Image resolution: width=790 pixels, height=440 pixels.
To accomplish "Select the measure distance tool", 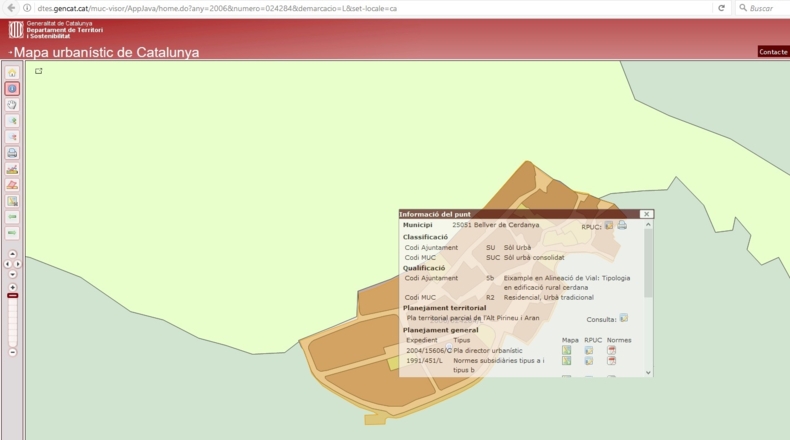I will (12, 169).
